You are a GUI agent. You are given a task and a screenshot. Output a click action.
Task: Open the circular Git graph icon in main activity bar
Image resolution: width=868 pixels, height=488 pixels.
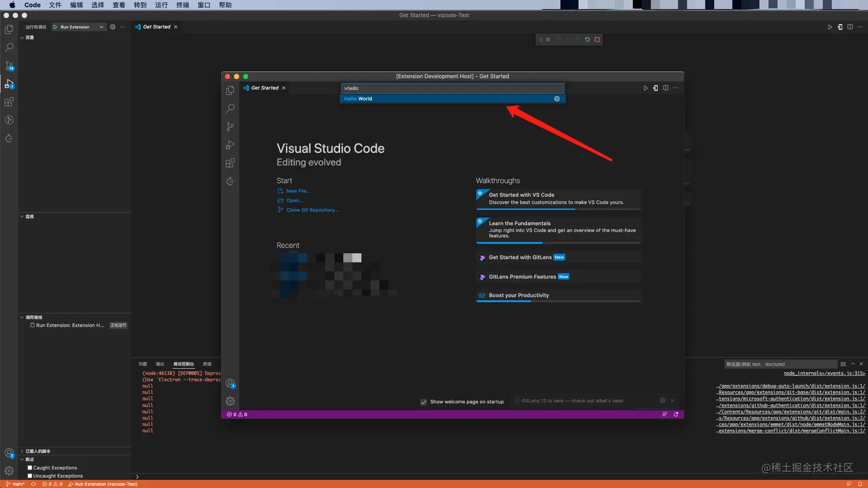pos(9,120)
